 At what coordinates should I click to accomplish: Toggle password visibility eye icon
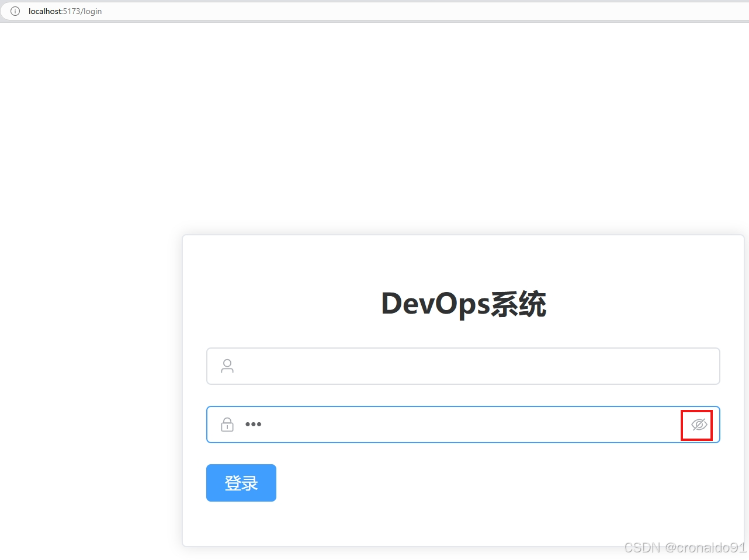coord(699,425)
